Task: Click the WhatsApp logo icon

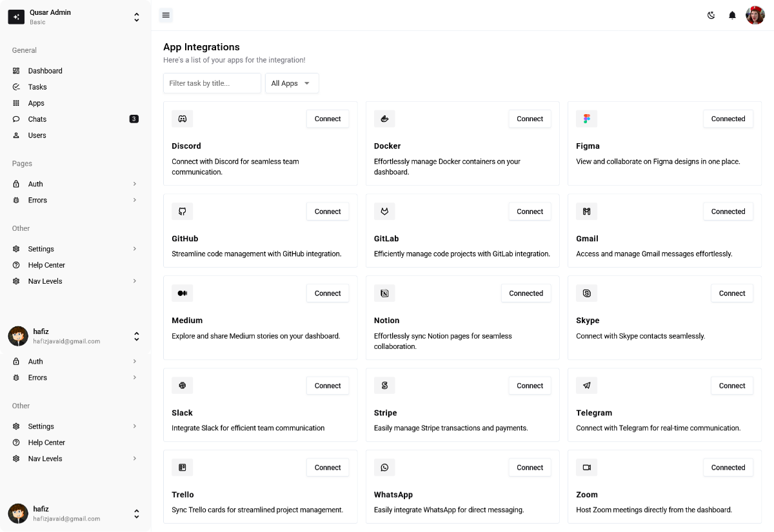Action: tap(384, 468)
